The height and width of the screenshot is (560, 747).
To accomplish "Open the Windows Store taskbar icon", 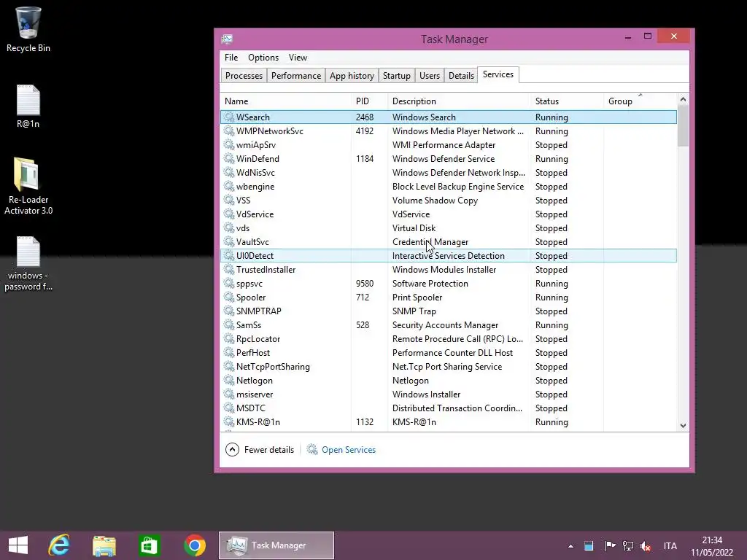I will [149, 545].
